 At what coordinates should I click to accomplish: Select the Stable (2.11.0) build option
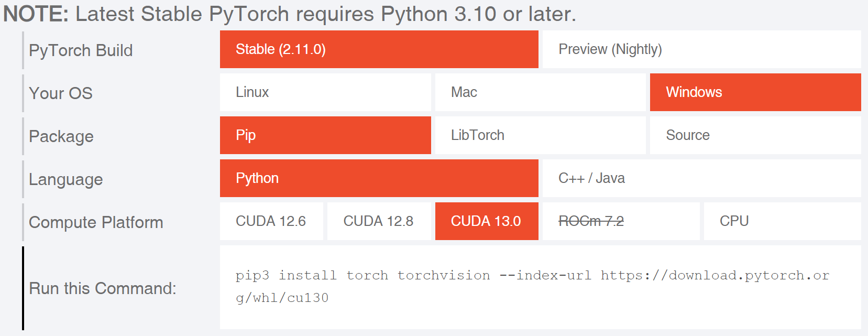pyautogui.click(x=379, y=49)
